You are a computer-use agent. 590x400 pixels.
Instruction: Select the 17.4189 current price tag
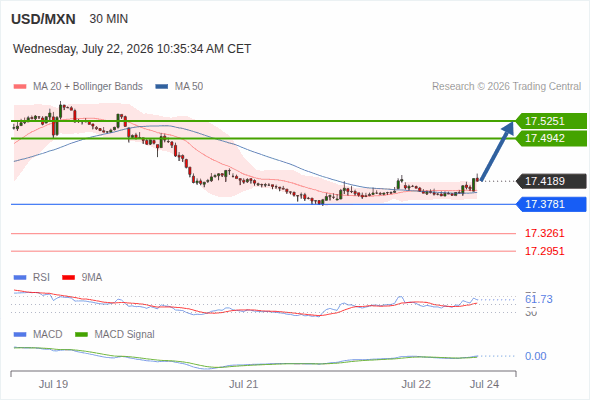click(x=551, y=181)
